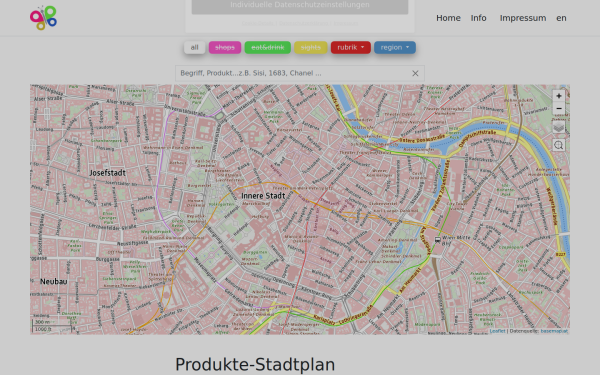Toggle the green eat&drink filter
This screenshot has height=375, width=600.
pos(267,47)
